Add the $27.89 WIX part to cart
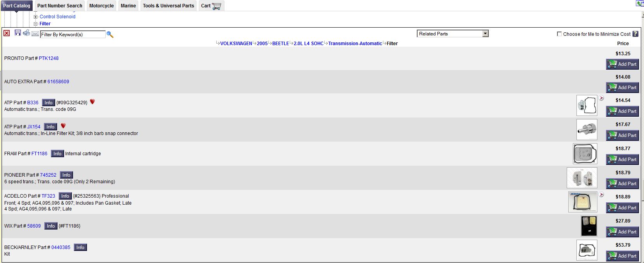 (622, 232)
